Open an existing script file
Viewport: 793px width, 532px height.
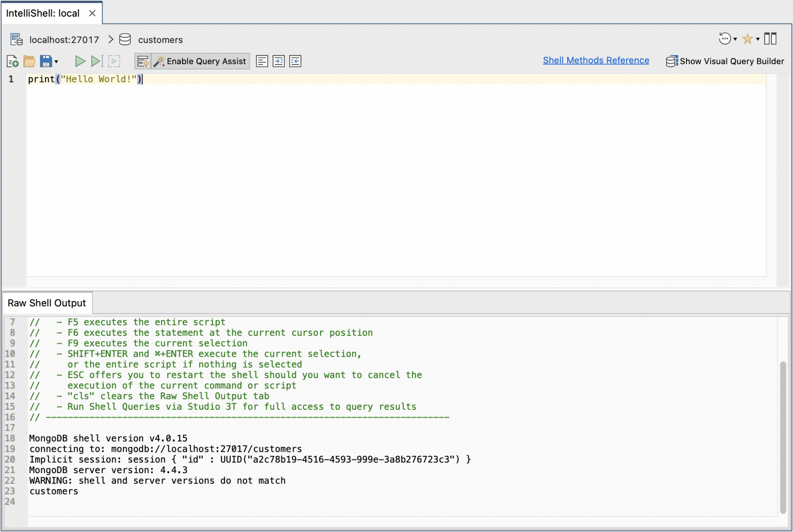coord(29,61)
